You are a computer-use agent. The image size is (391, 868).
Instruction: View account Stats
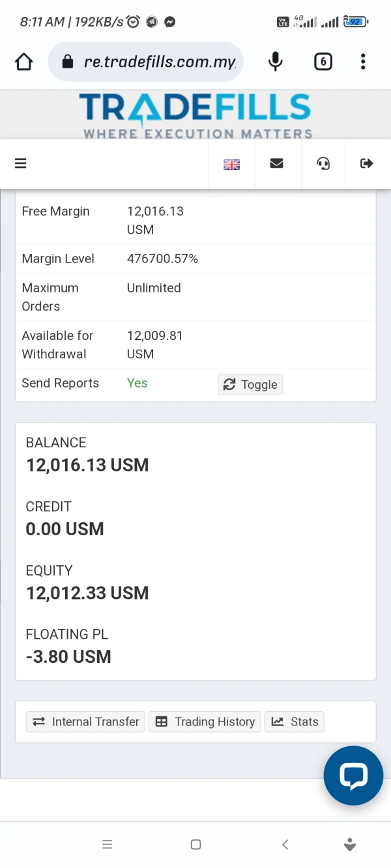[295, 721]
